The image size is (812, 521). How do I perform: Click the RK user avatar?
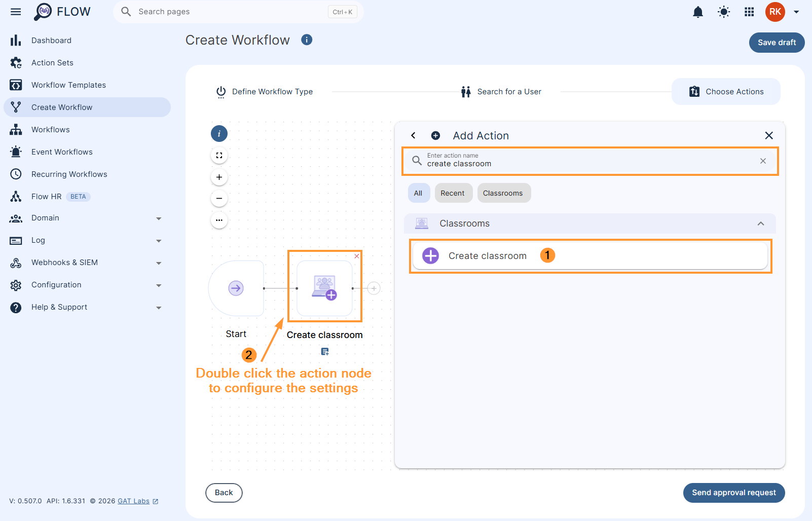[x=775, y=12]
